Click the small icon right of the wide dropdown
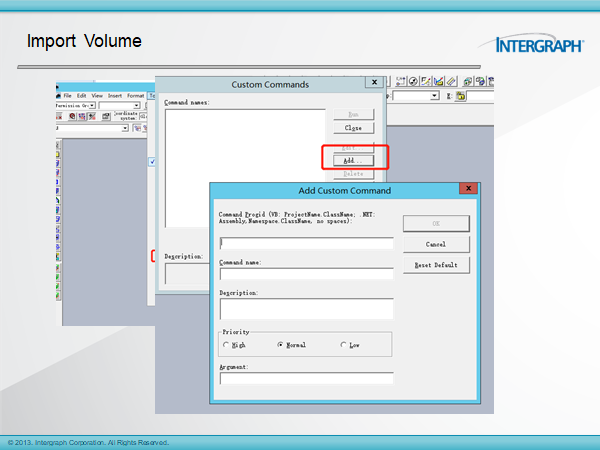 137,128
